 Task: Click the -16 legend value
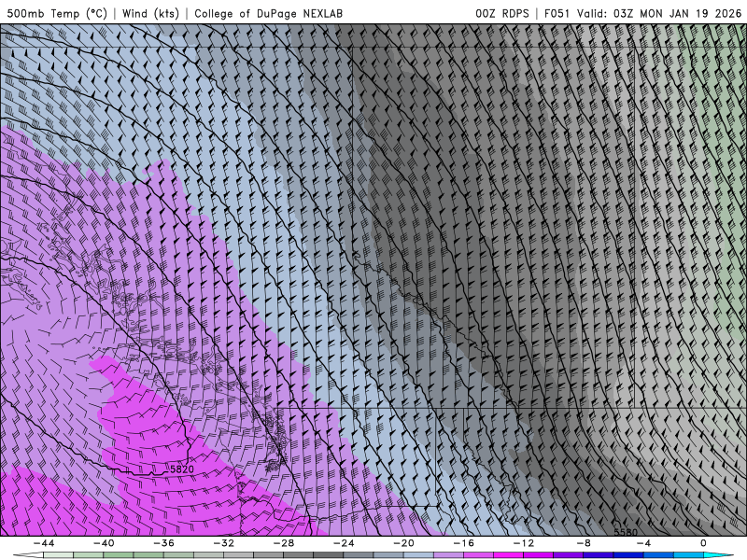(x=464, y=543)
